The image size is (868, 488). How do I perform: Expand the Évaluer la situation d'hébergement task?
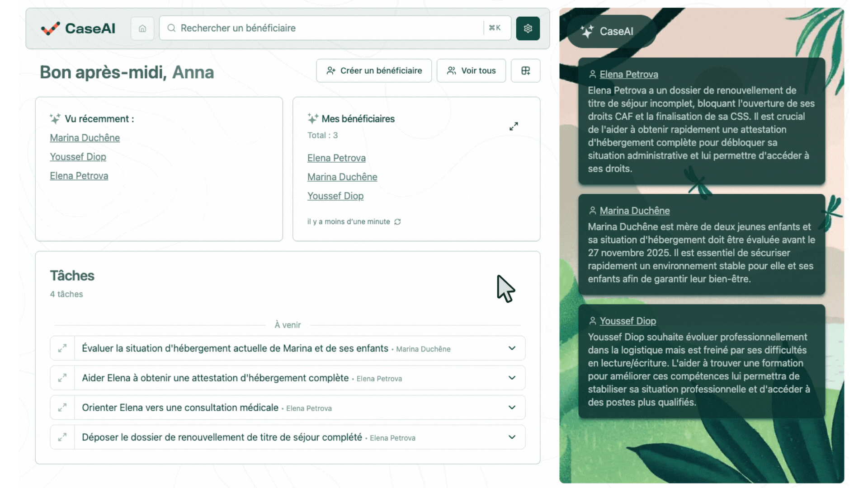pyautogui.click(x=512, y=348)
